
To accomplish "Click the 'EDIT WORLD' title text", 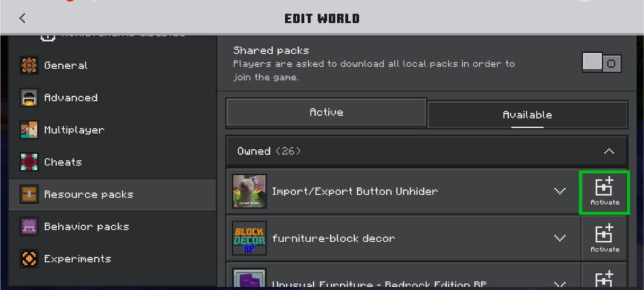I will point(322,18).
